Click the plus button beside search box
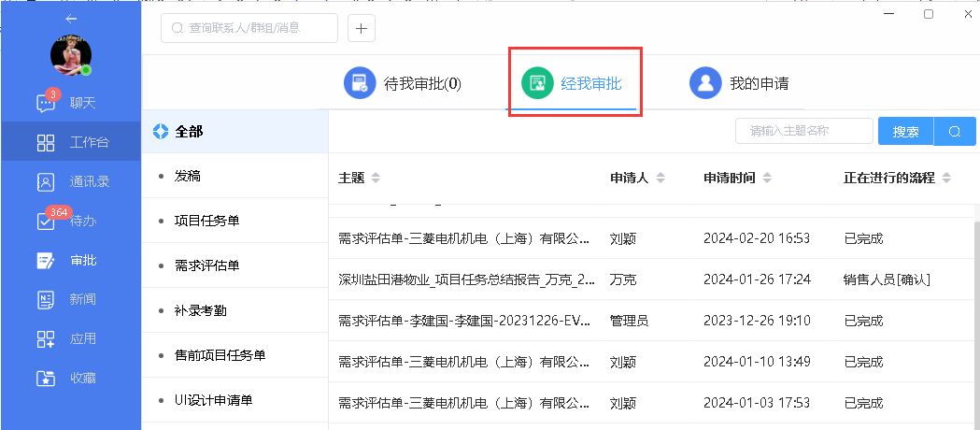 [362, 28]
